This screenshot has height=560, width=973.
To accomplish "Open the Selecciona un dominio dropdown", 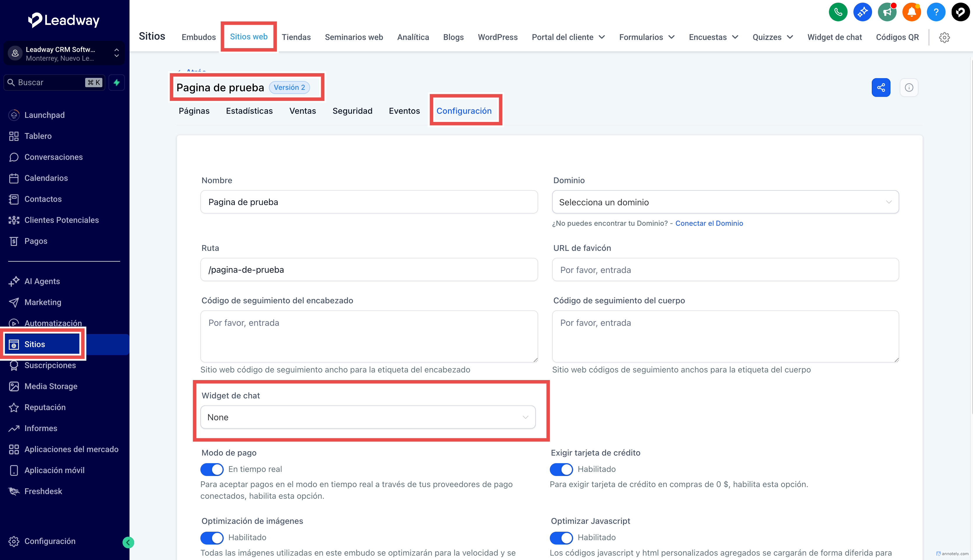I will 725,202.
